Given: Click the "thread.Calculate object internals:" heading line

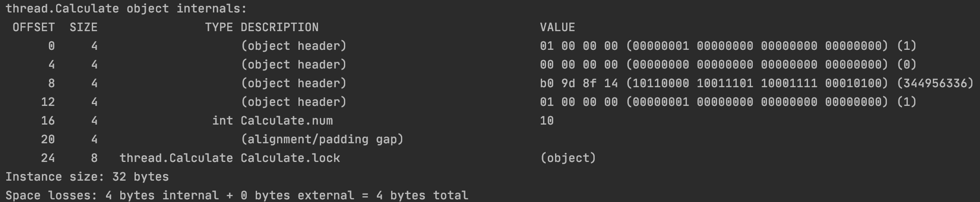Looking at the screenshot, I should (126, 8).
